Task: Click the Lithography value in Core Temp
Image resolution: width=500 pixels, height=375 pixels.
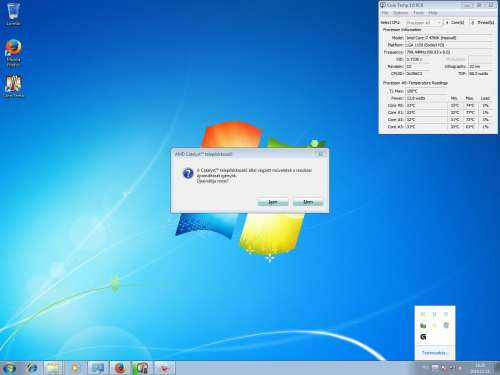Action: (x=480, y=66)
